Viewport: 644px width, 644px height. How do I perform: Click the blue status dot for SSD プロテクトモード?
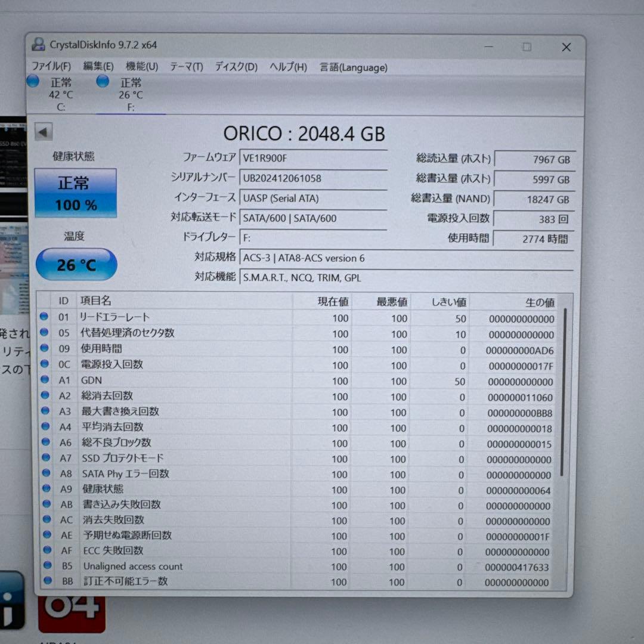coord(46,457)
